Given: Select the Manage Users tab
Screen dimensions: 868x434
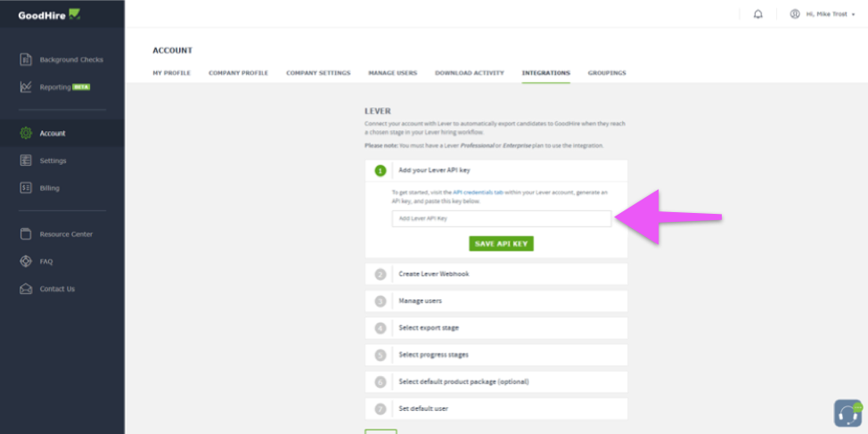Looking at the screenshot, I should [x=392, y=73].
